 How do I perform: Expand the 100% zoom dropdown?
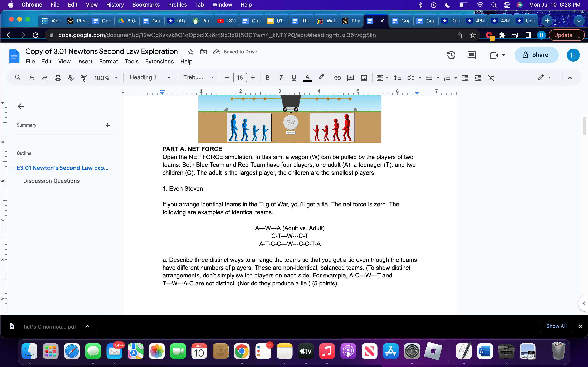tap(106, 78)
